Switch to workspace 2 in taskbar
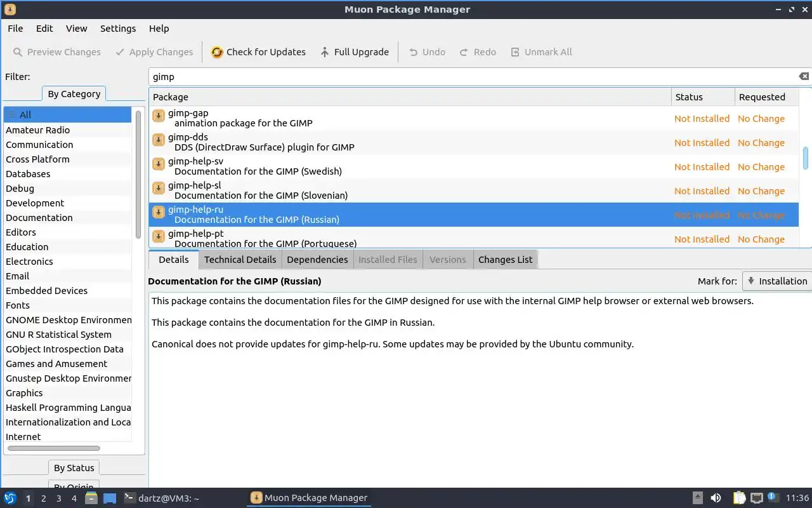The height and width of the screenshot is (508, 812). click(43, 498)
